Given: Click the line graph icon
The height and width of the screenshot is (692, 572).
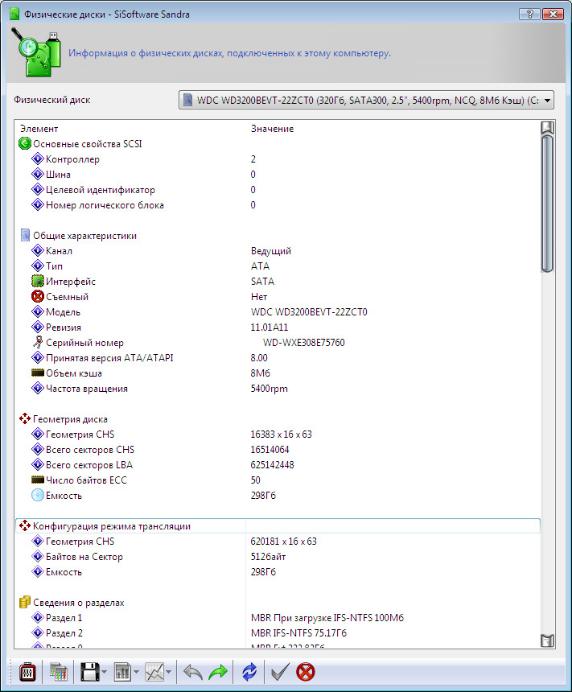Looking at the screenshot, I should pos(154,672).
